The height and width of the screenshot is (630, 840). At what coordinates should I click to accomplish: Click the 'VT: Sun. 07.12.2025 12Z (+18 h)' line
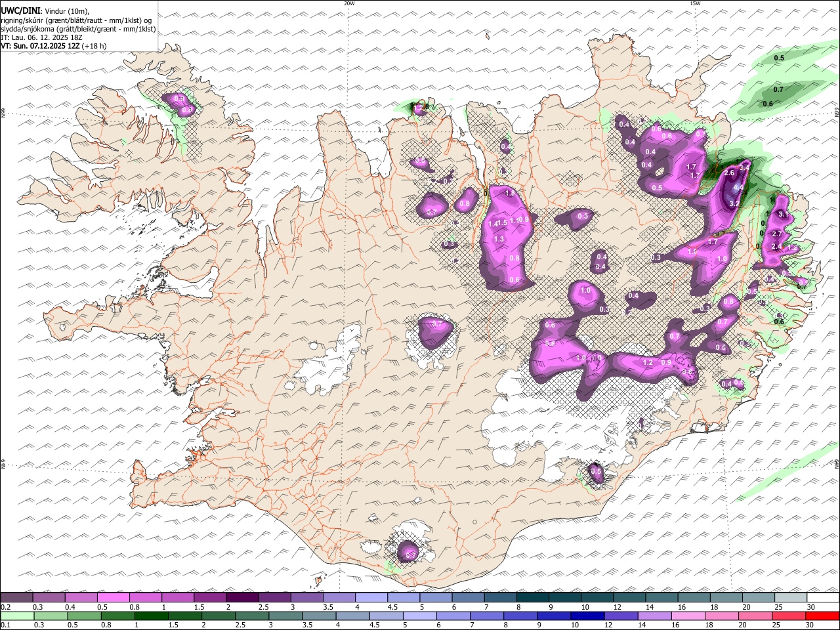pos(54,46)
